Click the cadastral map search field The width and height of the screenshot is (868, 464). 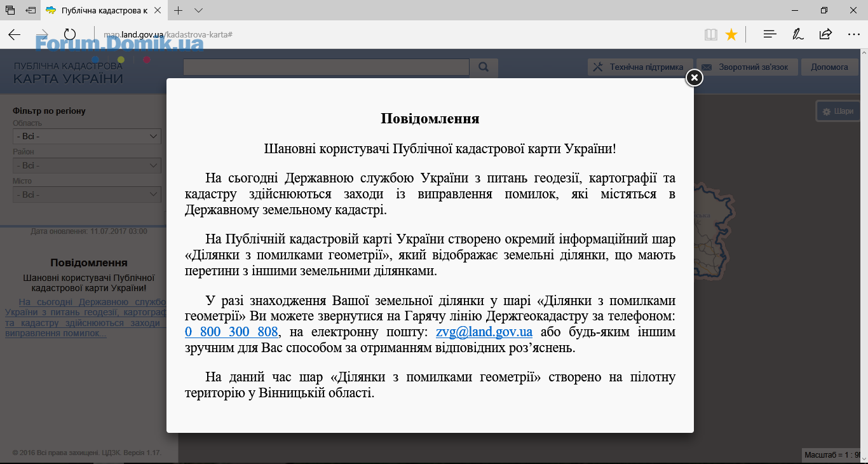click(x=326, y=67)
